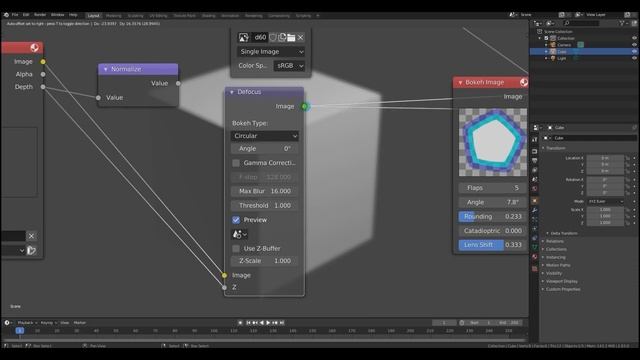Uncheck the Preview checkbox in Defocus

[x=236, y=220]
